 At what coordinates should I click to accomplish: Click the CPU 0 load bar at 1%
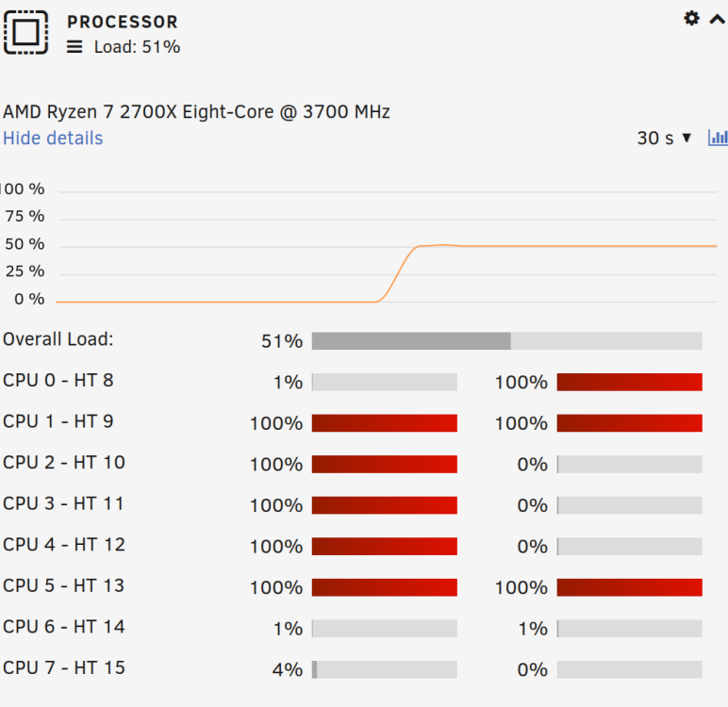[385, 382]
